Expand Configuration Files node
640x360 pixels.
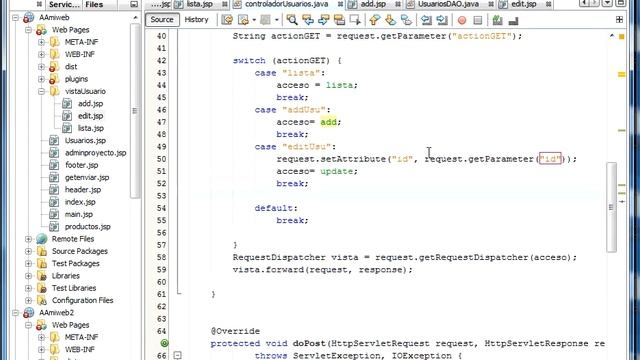(x=29, y=300)
